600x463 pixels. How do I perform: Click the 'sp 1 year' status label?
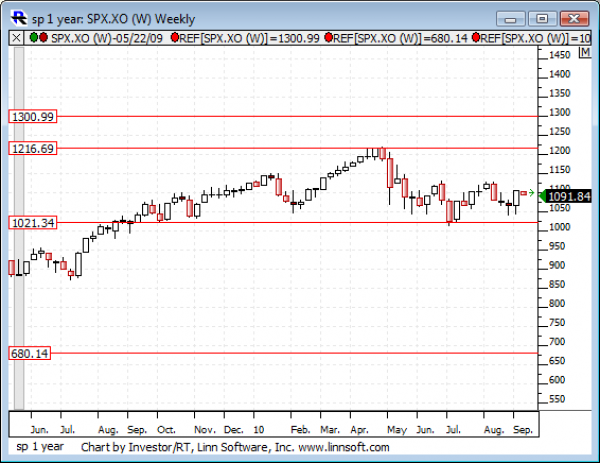40,447
